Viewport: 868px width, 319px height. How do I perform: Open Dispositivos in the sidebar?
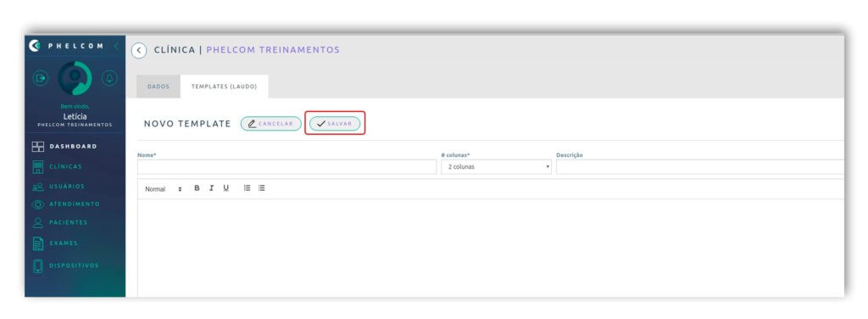point(65,266)
